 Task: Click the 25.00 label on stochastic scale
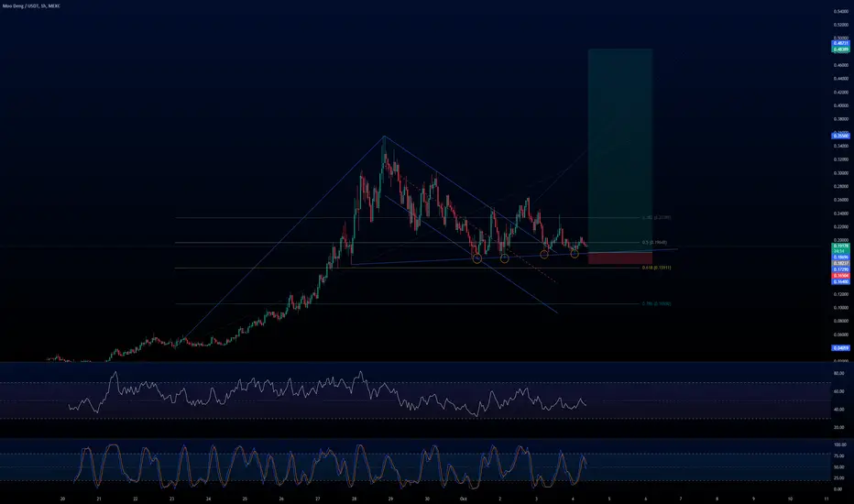tap(839, 477)
